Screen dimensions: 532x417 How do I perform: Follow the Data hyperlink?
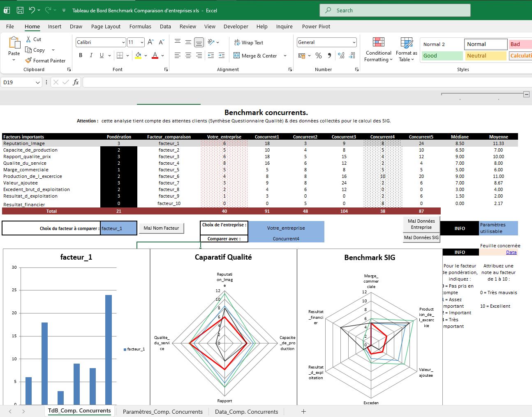(x=511, y=252)
